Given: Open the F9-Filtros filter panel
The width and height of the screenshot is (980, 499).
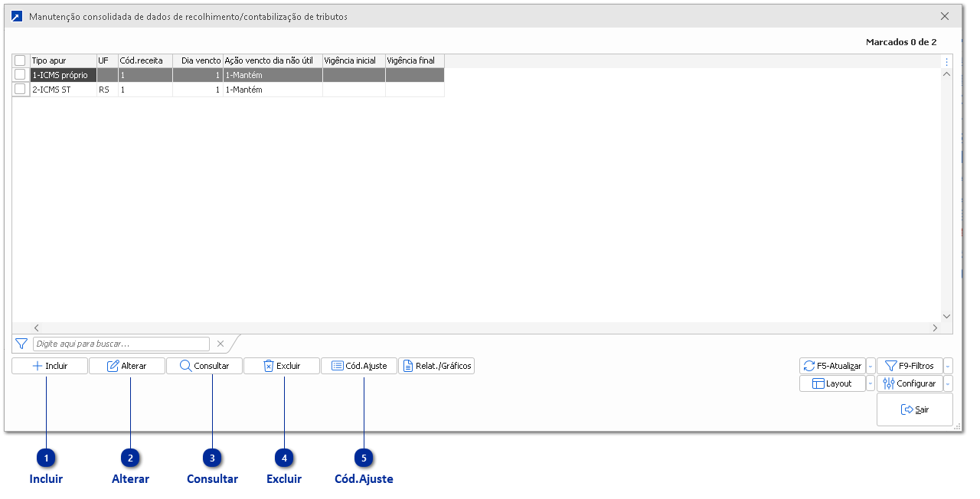Looking at the screenshot, I should click(x=910, y=366).
